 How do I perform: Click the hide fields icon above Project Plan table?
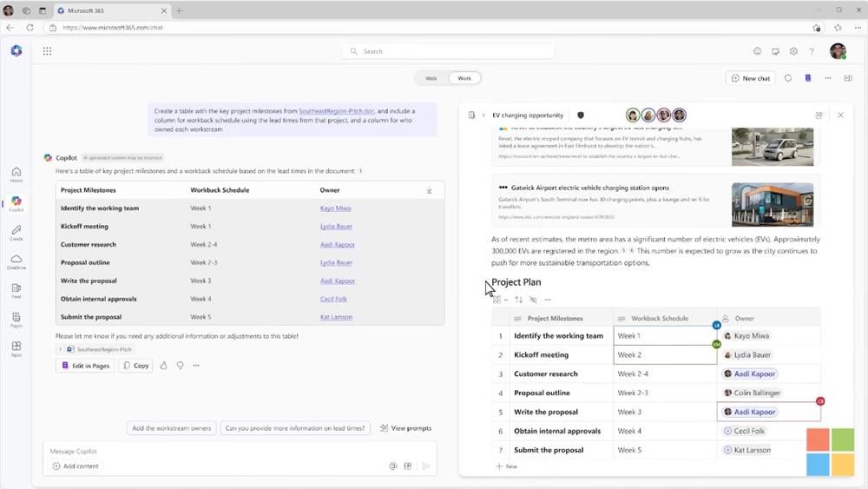533,300
